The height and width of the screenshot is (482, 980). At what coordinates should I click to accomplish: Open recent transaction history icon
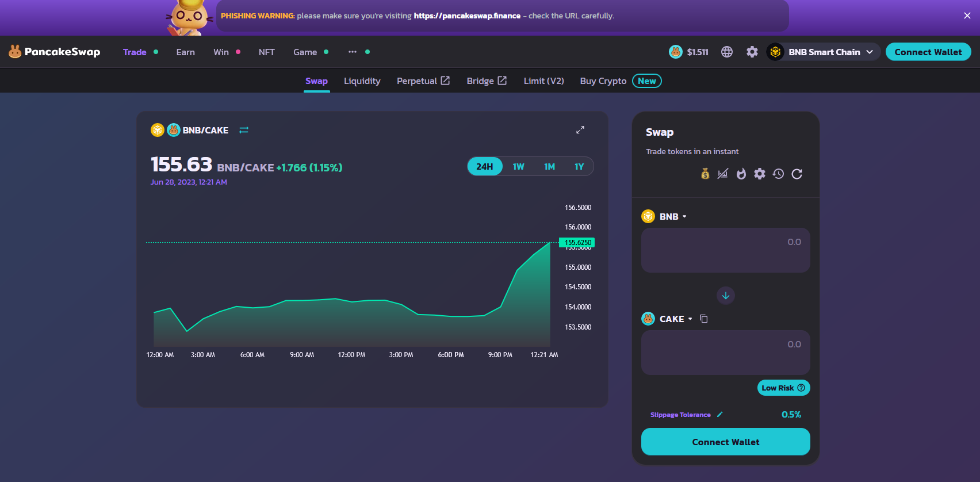tap(778, 174)
